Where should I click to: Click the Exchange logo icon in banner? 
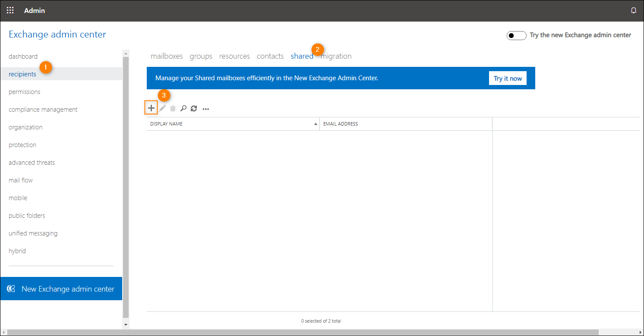(11, 289)
